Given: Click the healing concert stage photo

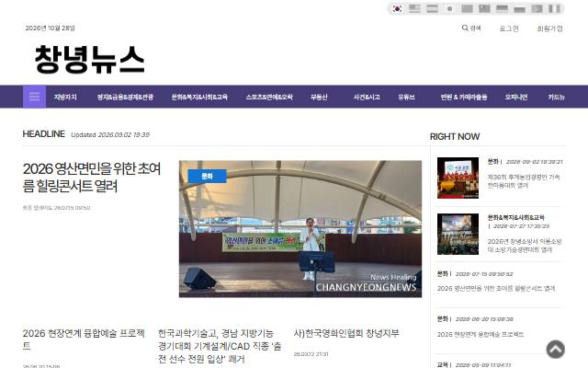Looking at the screenshot, I should coord(300,229).
